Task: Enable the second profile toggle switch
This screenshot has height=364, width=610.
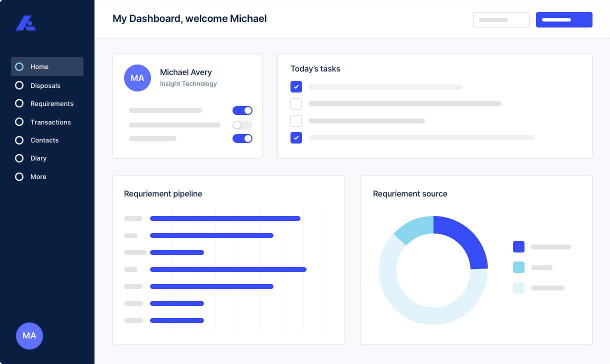Action: pyautogui.click(x=242, y=125)
